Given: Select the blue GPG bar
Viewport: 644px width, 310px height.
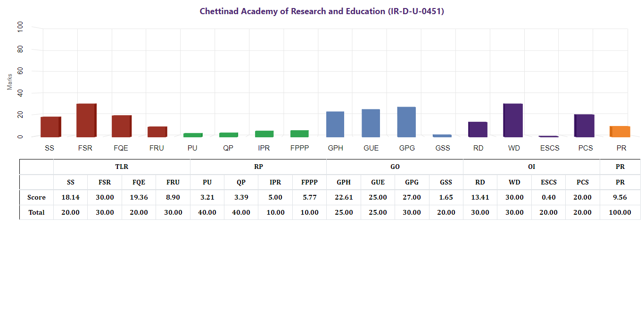Looking at the screenshot, I should (x=406, y=122).
